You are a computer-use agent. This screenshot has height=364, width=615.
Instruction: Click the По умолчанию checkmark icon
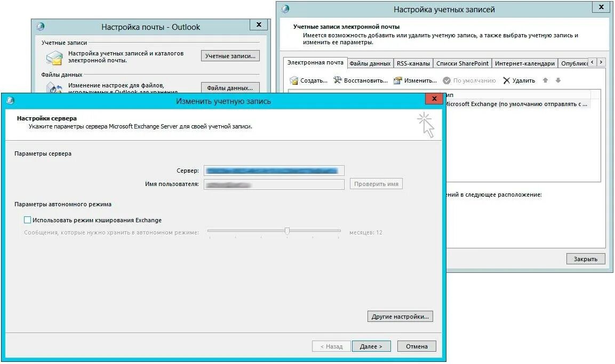[x=446, y=80]
